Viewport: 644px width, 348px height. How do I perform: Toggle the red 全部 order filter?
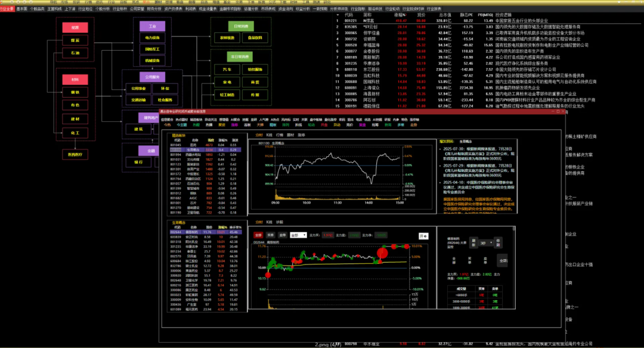click(258, 235)
